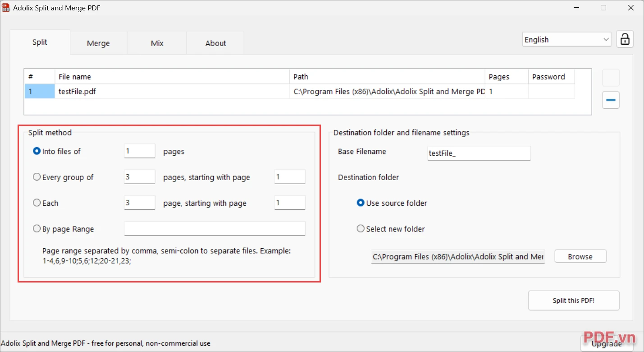Click the destination folder path field
Screen dimensions: 644x352
tap(458, 257)
